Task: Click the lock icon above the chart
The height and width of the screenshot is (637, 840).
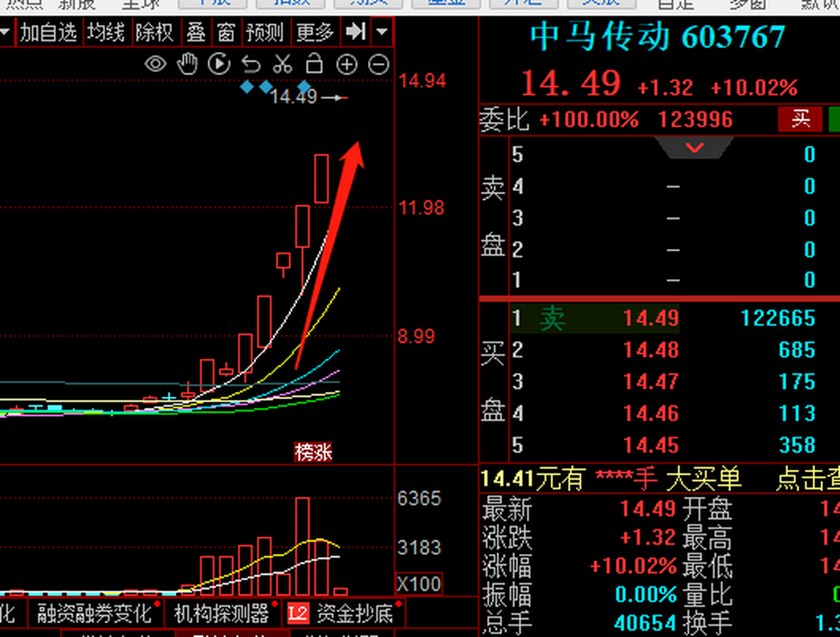Action: tap(314, 64)
